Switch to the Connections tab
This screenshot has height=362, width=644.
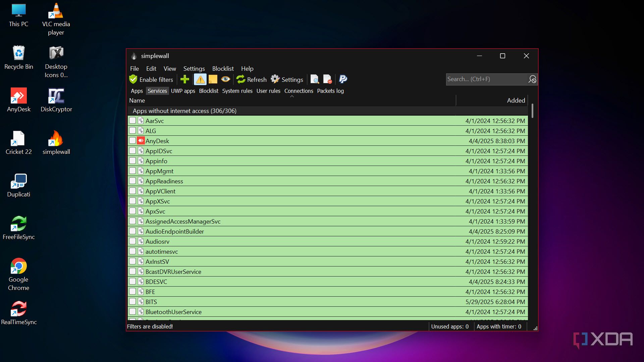pos(299,91)
